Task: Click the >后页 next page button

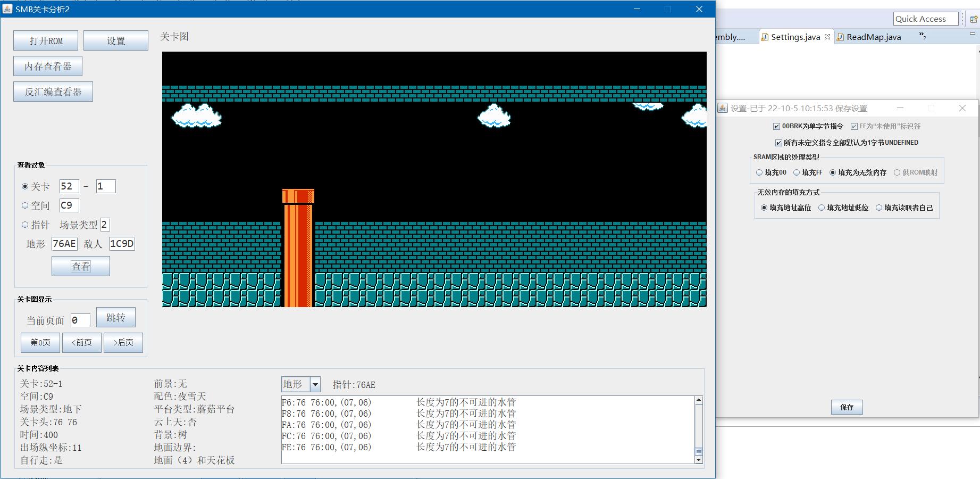Action: coord(123,342)
